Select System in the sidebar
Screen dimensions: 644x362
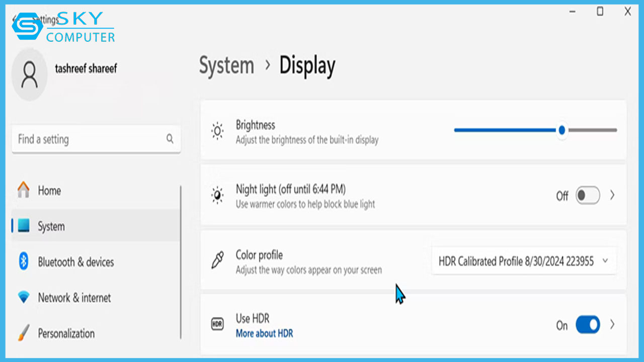pos(51,226)
